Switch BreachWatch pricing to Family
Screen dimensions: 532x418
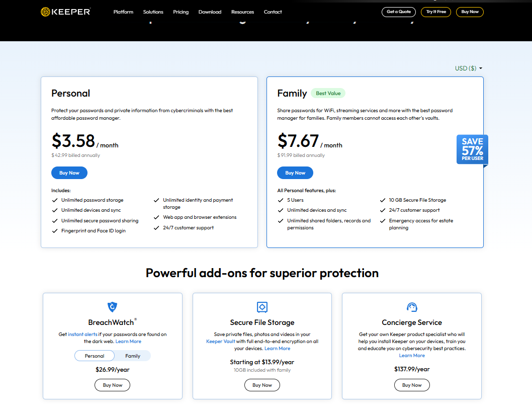pos(133,356)
